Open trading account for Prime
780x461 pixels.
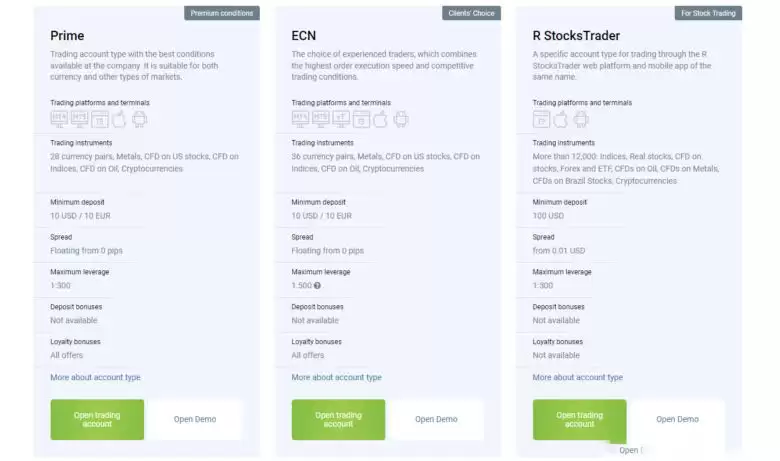pyautogui.click(x=97, y=419)
